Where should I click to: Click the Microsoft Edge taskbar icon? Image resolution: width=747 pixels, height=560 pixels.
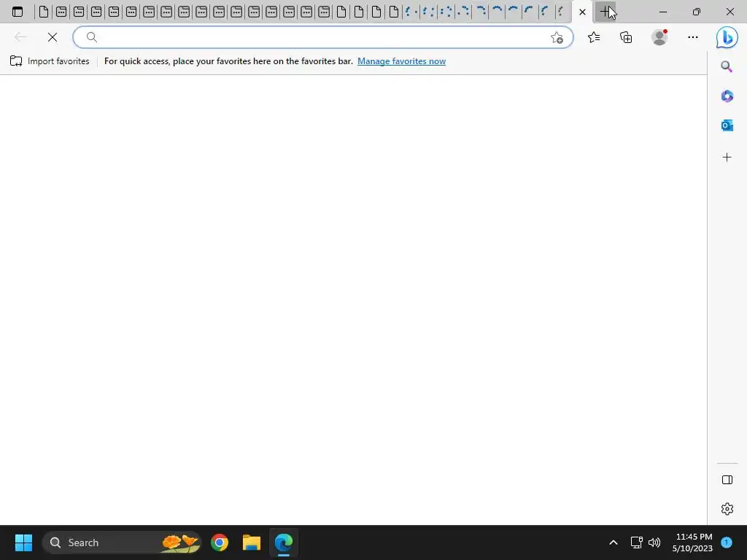click(284, 542)
